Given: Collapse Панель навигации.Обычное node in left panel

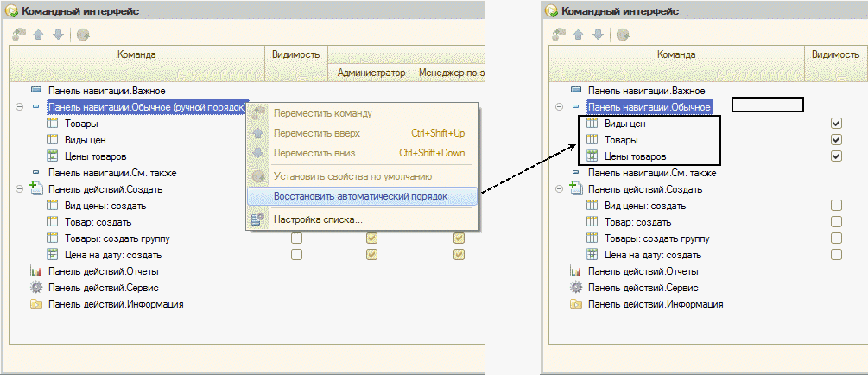Looking at the screenshot, I should point(19,107).
